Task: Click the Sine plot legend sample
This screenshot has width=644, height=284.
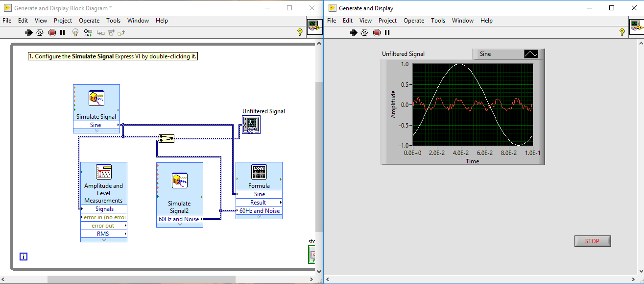Action: coord(530,54)
